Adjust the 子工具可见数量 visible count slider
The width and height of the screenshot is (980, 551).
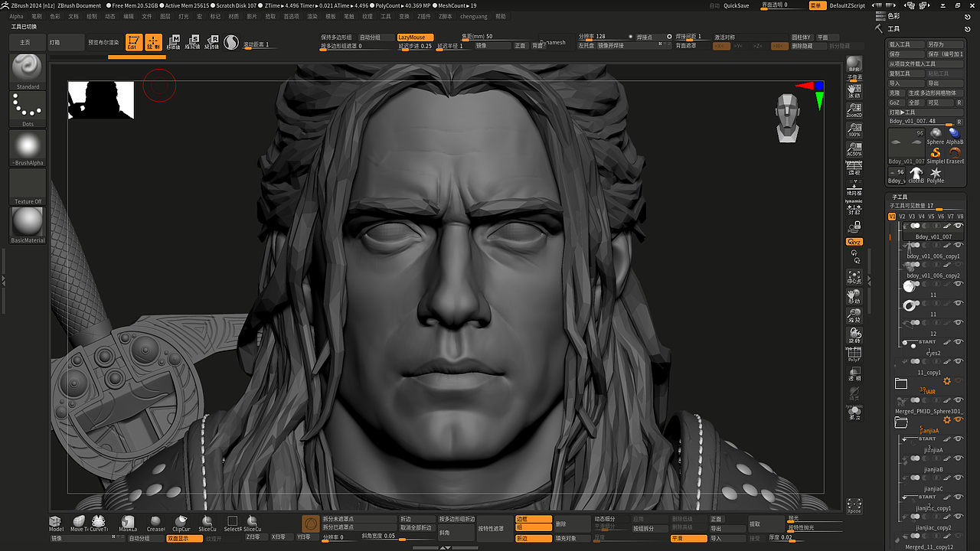tap(926, 206)
